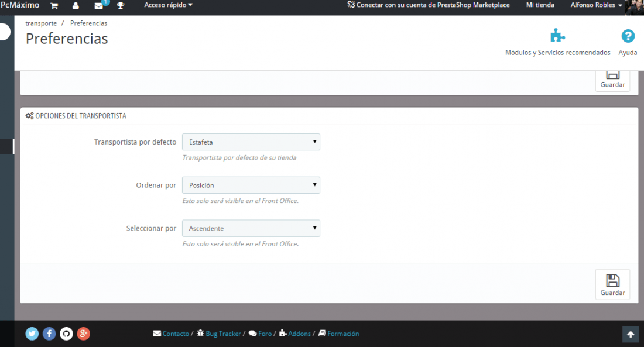The width and height of the screenshot is (644, 347).
Task: Open the Ordenar por dropdown
Action: pyautogui.click(x=251, y=185)
